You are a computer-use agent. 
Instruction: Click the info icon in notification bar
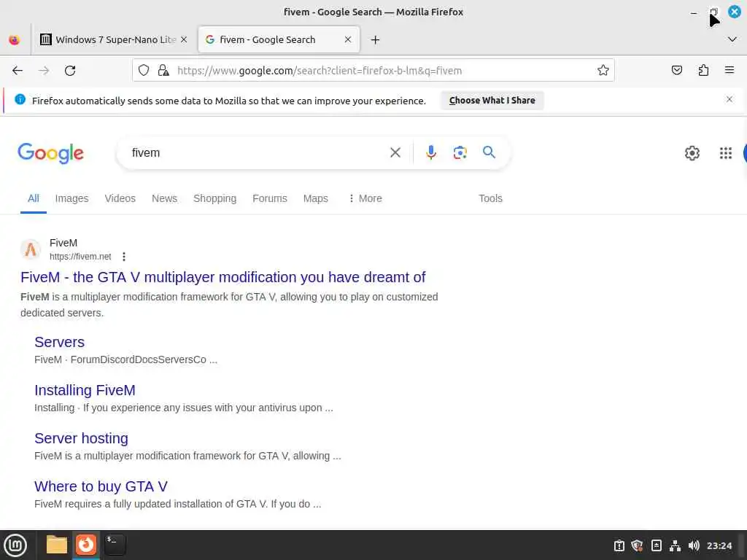(20, 99)
